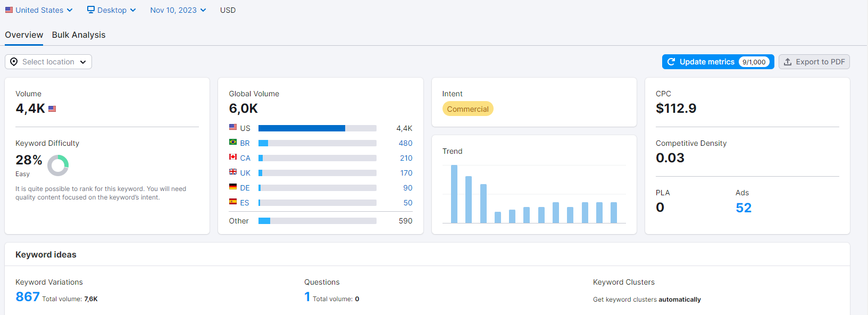Screen dimensions: 868x315
Task: Click the Keyword ideas heading
Action: click(46, 254)
